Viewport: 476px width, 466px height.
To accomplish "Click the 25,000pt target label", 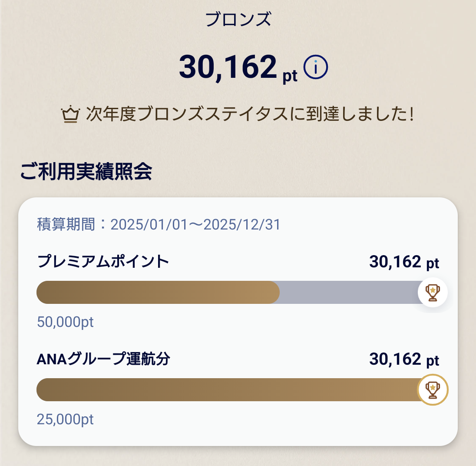I will [65, 419].
